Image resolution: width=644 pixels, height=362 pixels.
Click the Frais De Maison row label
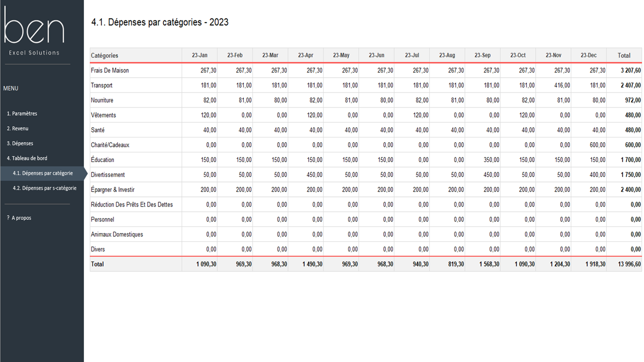[x=110, y=71]
